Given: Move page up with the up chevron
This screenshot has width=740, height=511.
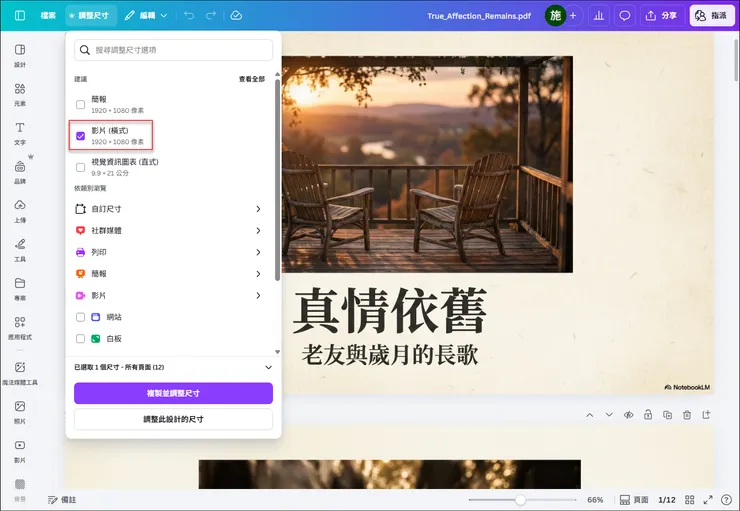Looking at the screenshot, I should (589, 415).
